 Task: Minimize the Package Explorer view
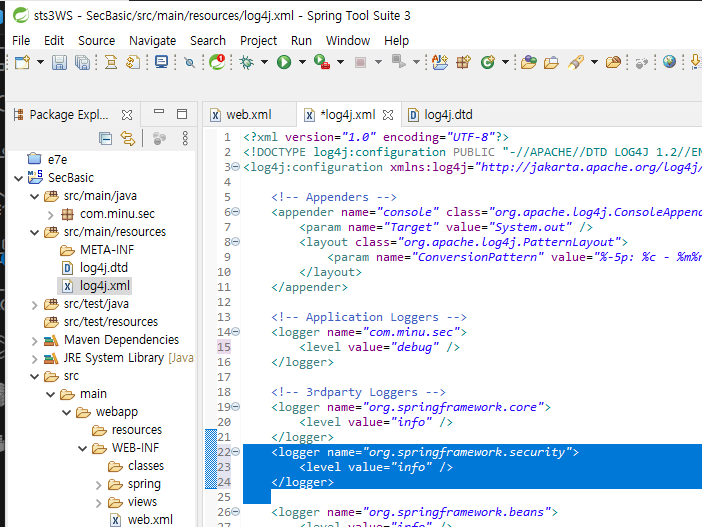click(x=159, y=111)
